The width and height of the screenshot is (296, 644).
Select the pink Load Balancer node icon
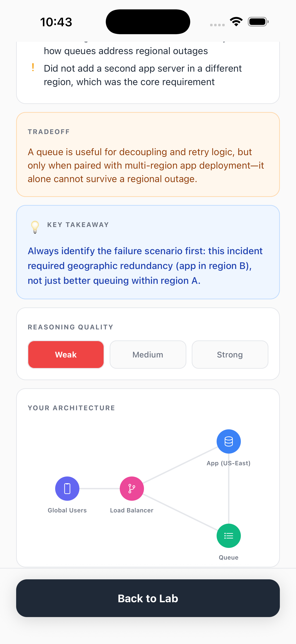pos(132,488)
